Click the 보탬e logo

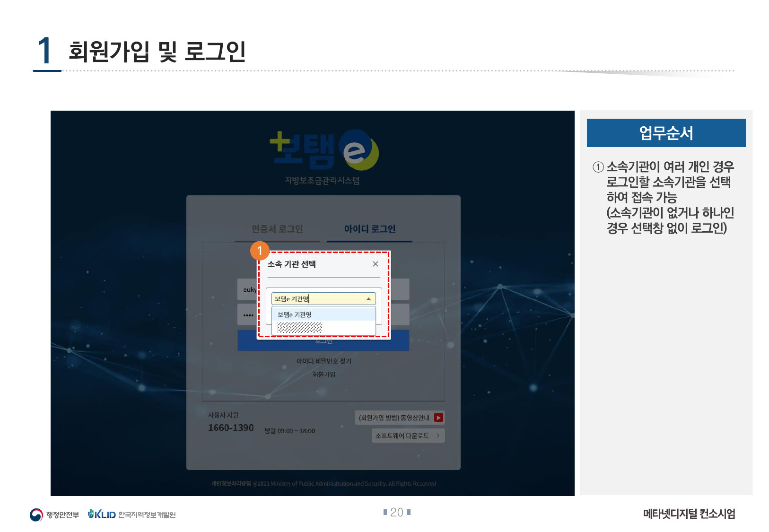[x=323, y=150]
